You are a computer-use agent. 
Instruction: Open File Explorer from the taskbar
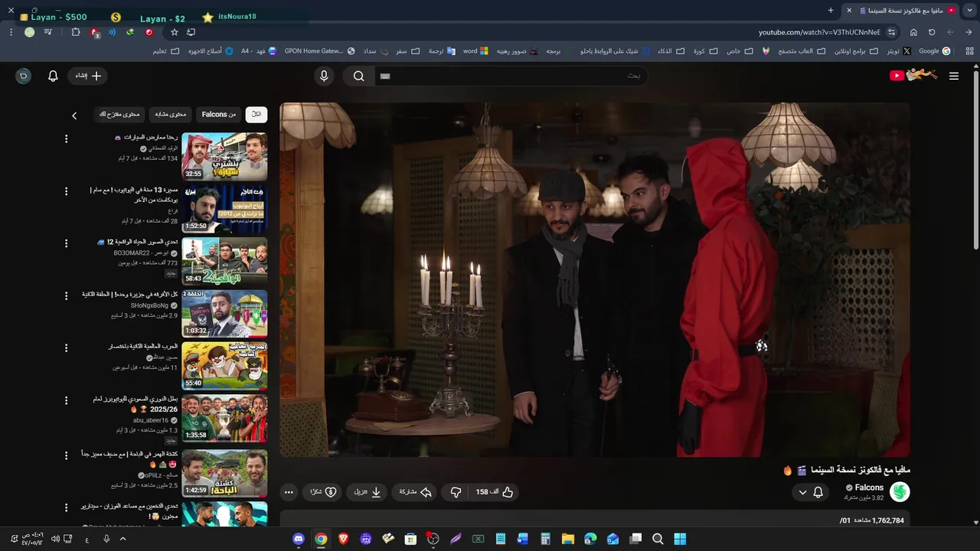click(x=568, y=539)
